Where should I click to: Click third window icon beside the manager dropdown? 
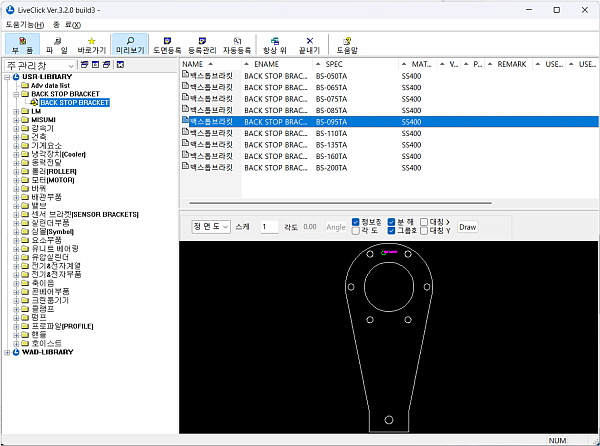pyautogui.click(x=107, y=65)
